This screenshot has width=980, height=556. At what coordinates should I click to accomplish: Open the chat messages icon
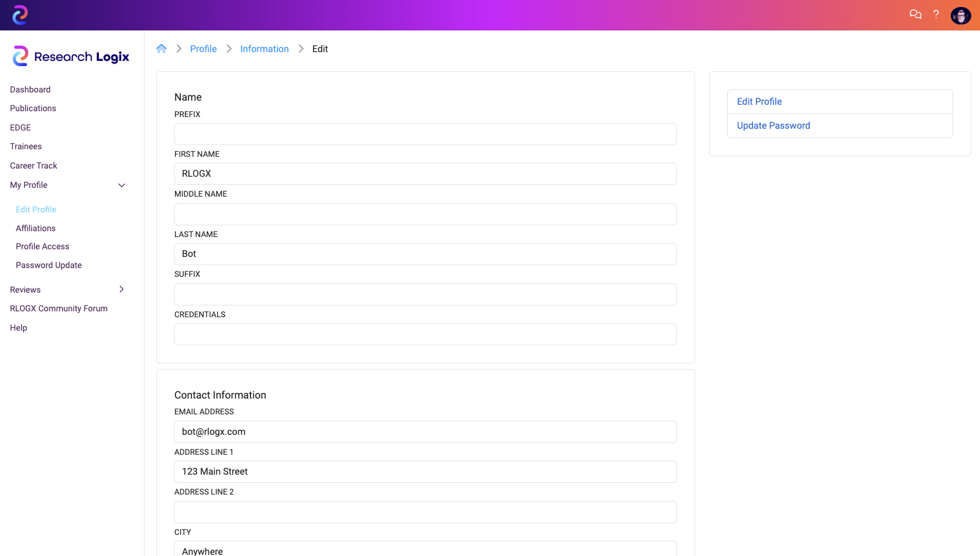click(915, 15)
